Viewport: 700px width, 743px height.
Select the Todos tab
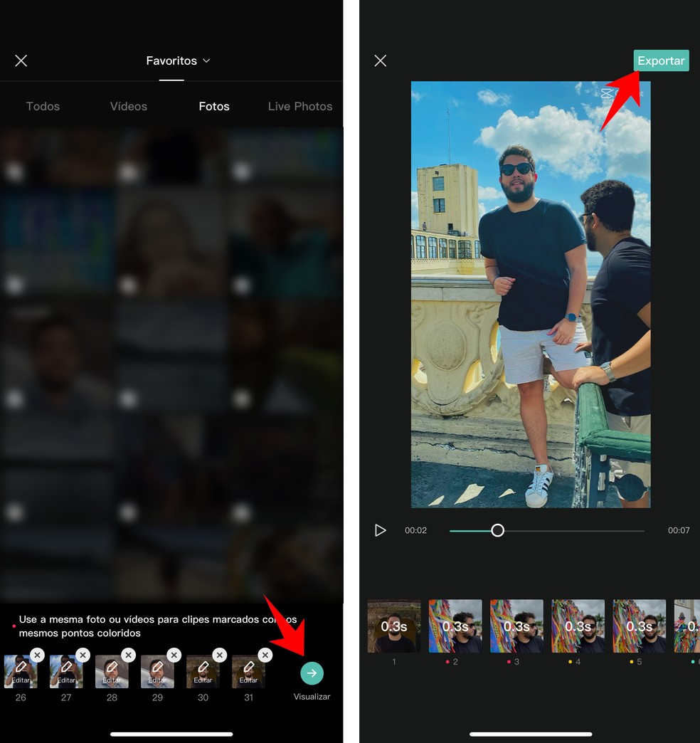[43, 106]
